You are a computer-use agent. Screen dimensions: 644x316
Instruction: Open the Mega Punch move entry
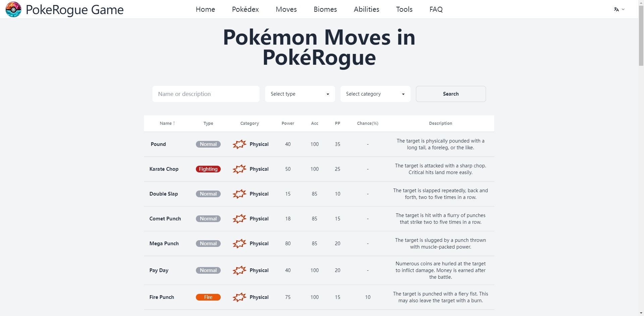point(164,244)
